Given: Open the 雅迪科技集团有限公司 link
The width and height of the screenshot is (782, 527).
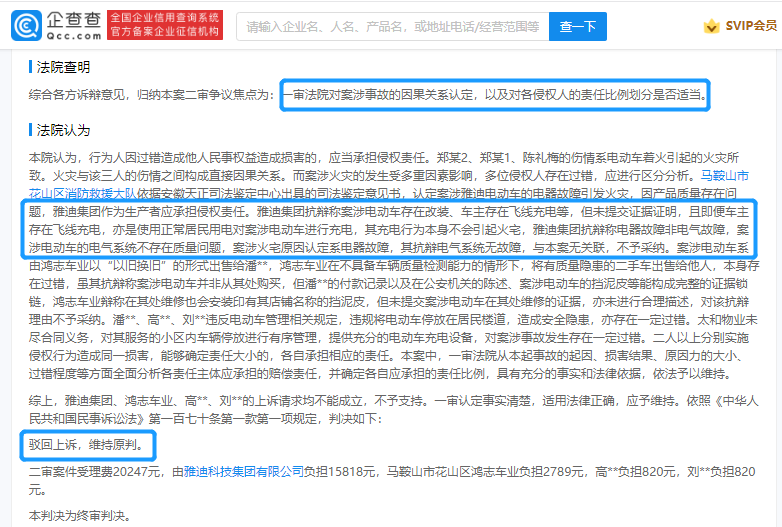Looking at the screenshot, I should pos(243,471).
